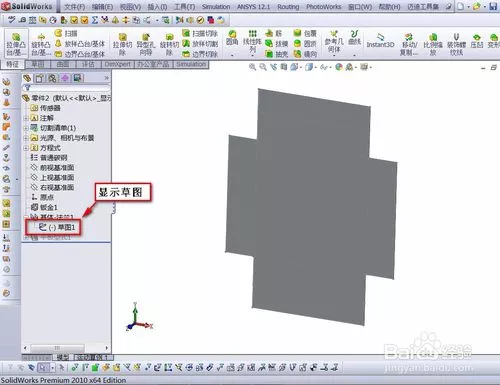Screen dimensions: 500x385
Task: Open the 编辑(E) menu
Action: click(102, 7)
